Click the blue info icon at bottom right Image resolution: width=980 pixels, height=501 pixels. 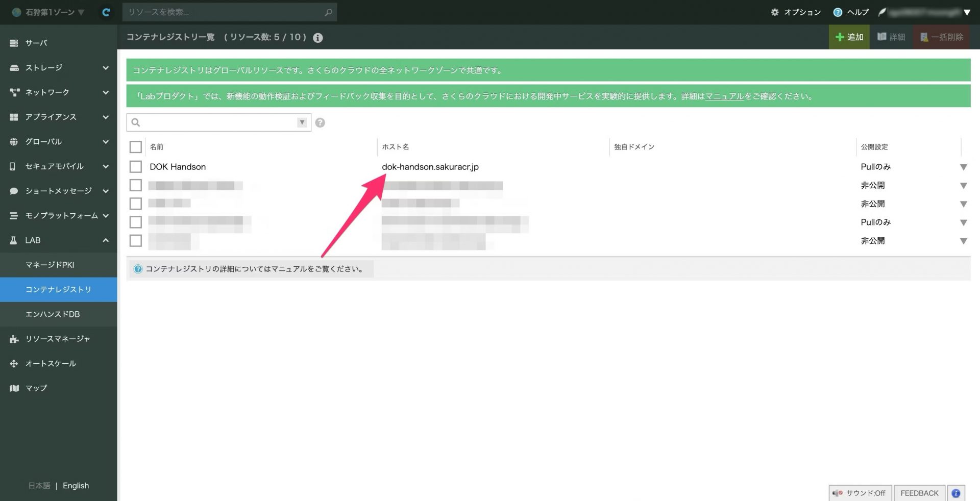pos(955,493)
